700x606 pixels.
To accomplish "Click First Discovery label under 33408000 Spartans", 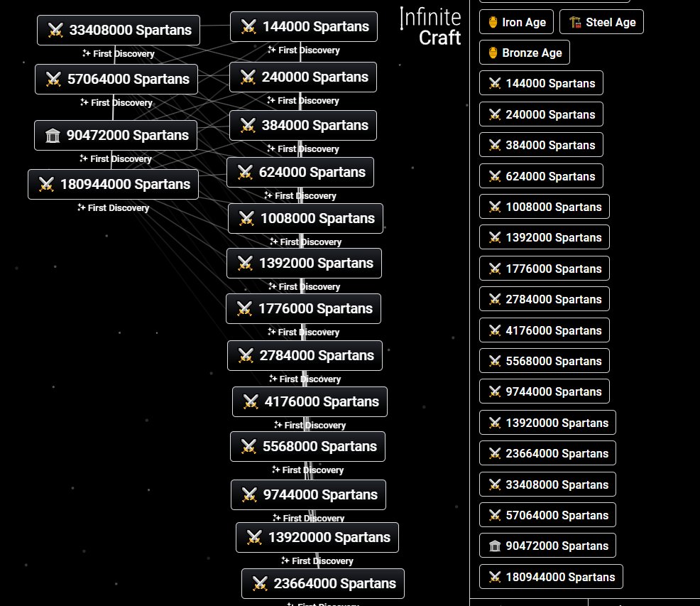I will (x=119, y=53).
